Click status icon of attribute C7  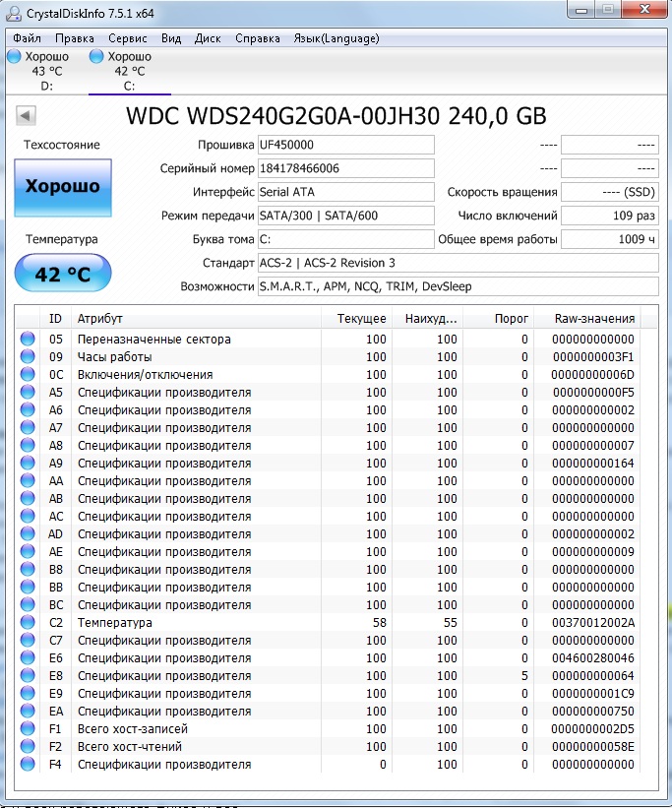[28, 640]
